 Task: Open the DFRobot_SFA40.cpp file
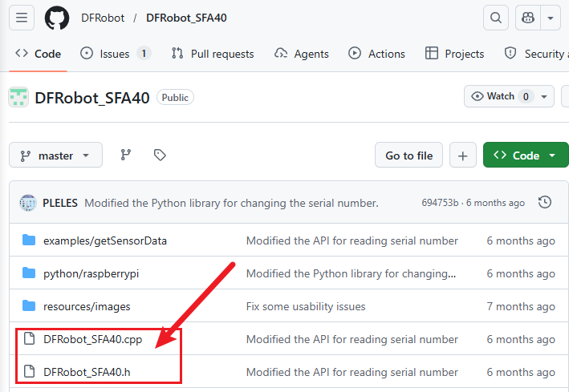pyautogui.click(x=92, y=339)
